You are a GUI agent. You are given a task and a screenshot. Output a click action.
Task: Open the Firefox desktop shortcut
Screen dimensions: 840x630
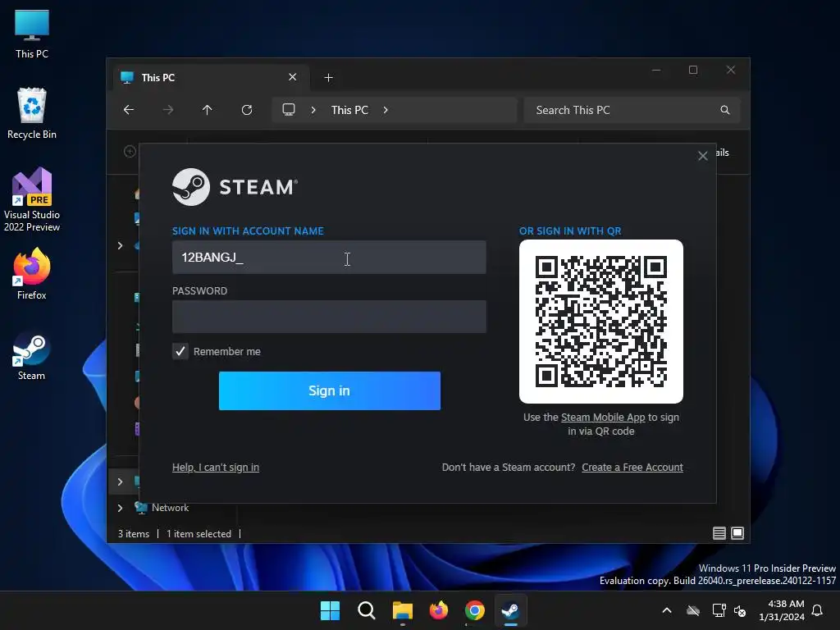[x=32, y=274]
